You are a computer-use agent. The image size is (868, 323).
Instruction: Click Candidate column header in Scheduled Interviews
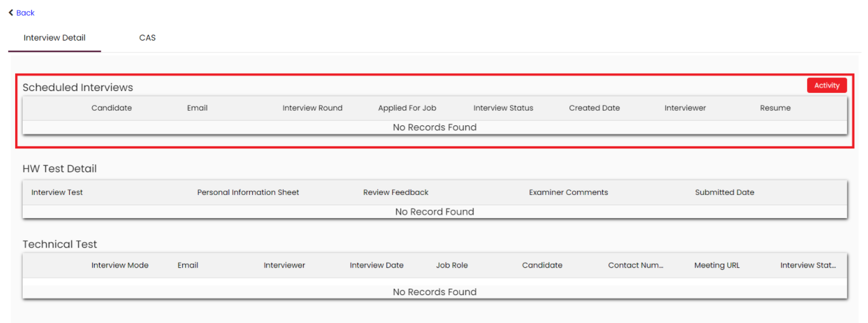(111, 108)
